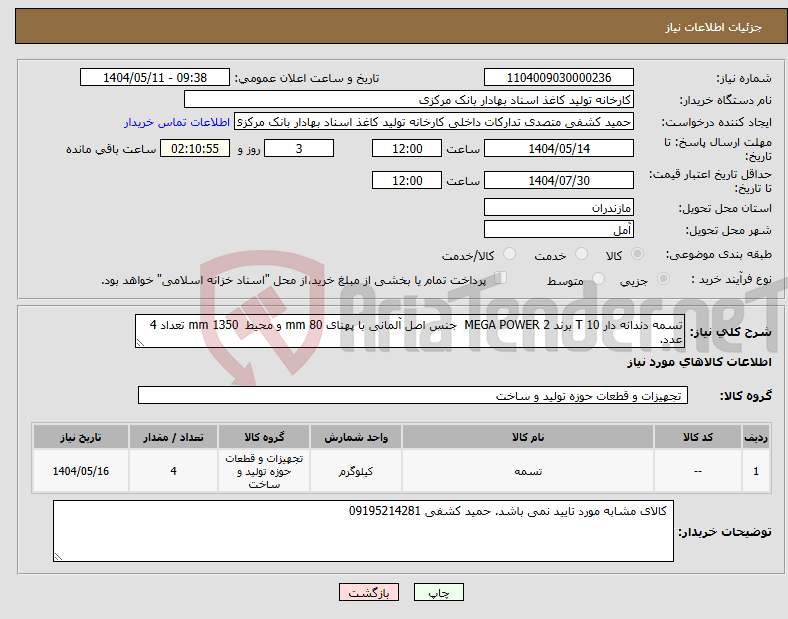The width and height of the screenshot is (788, 619).
Task: Click the واحد شمارش column header
Action: tap(356, 437)
